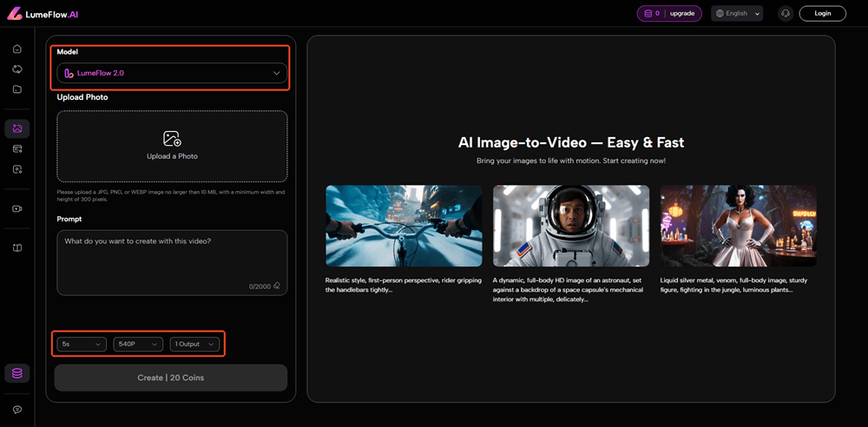Viewport: 868px width, 427px height.
Task: Open the 5s duration dropdown
Action: [x=82, y=344]
